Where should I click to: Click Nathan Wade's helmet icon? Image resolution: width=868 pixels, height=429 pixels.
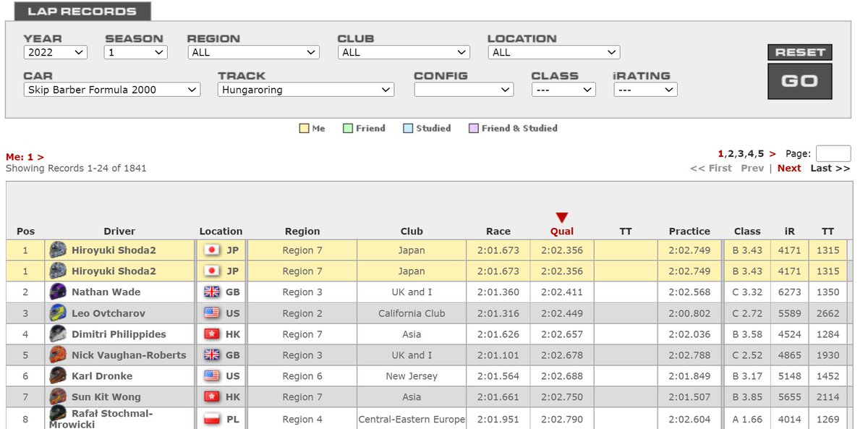pos(58,292)
